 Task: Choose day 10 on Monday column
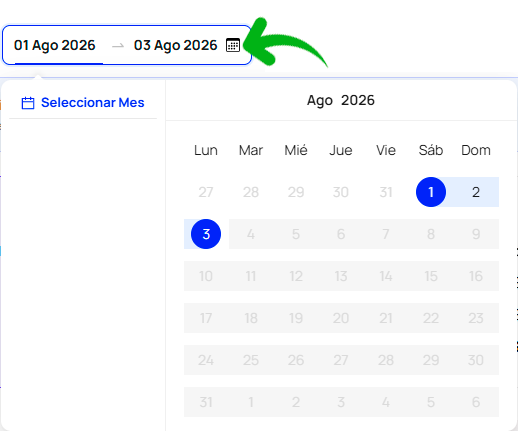[206, 276]
